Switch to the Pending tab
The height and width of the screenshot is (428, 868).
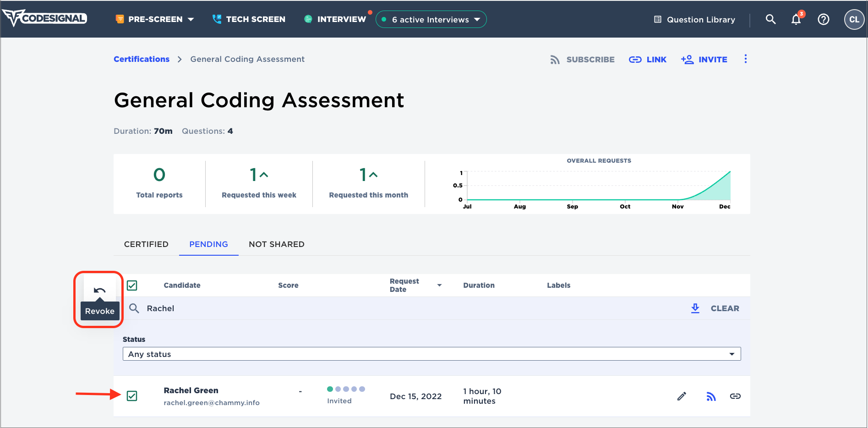pyautogui.click(x=208, y=244)
